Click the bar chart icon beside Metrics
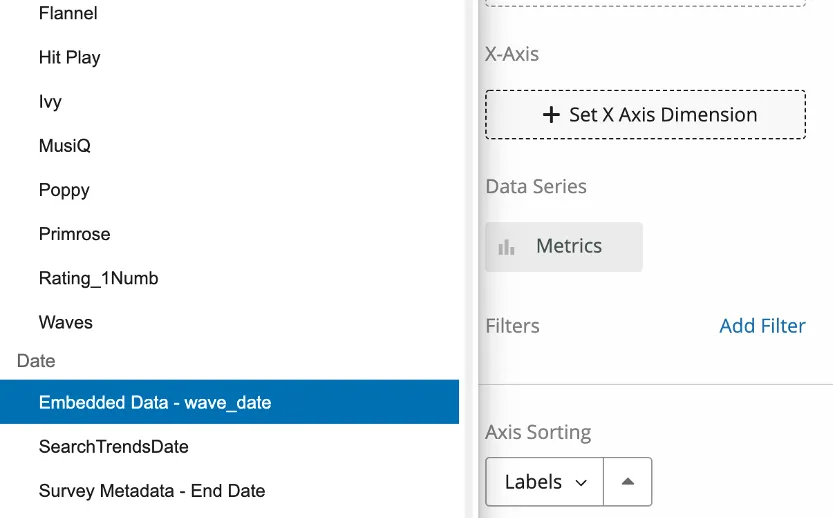 point(507,247)
